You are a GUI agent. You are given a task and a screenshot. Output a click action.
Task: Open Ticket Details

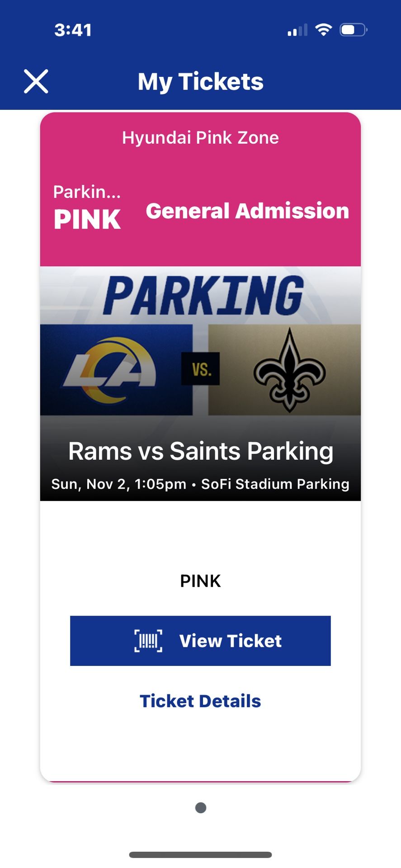coord(200,701)
